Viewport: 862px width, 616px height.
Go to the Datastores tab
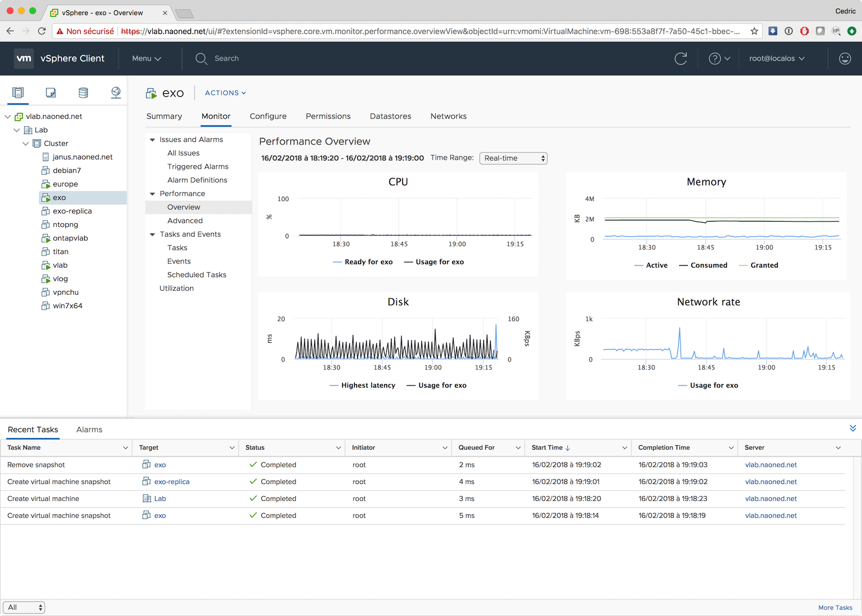(391, 116)
